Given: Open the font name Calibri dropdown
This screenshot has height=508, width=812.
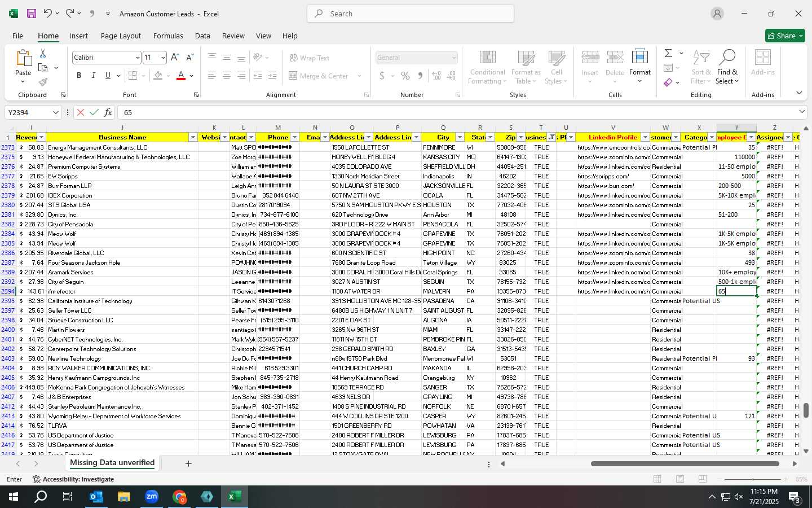Looking at the screenshot, I should point(137,58).
